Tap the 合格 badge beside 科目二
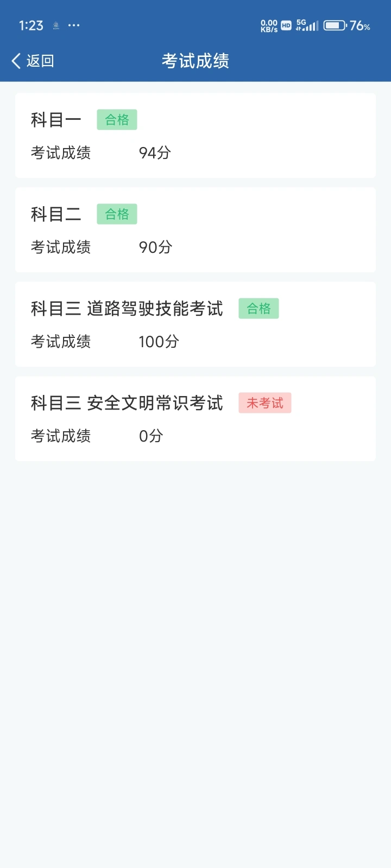The image size is (391, 868). [117, 214]
